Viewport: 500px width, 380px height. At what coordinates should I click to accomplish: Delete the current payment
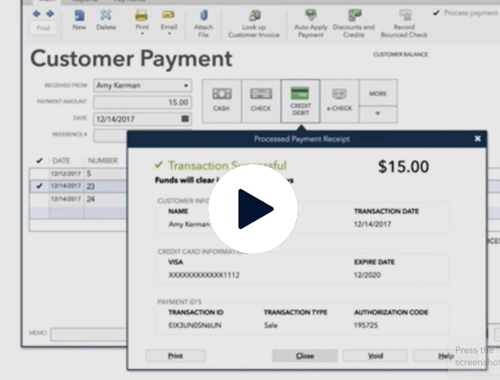(106, 20)
